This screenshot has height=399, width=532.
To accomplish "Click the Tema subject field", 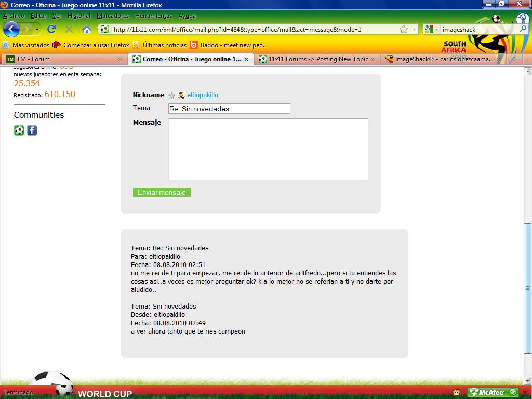I will tap(229, 109).
